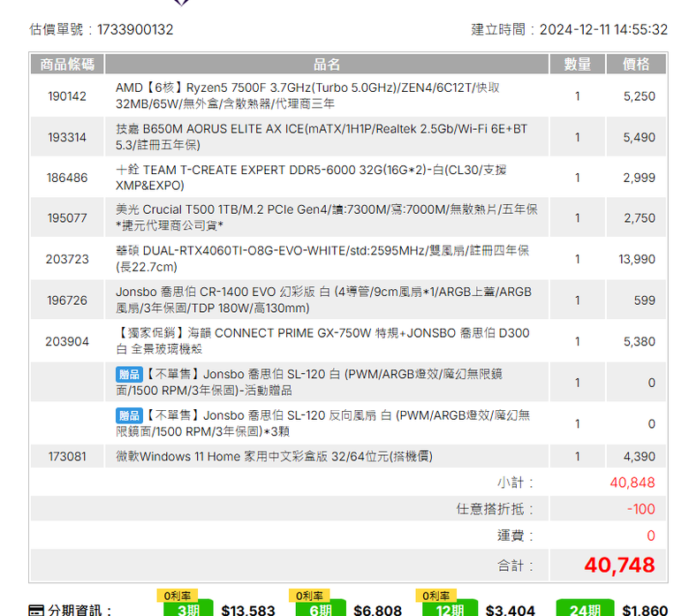Viewport: 689px width, 616px height.
Task: Click the quote number 1733900132
Action: coord(135,29)
